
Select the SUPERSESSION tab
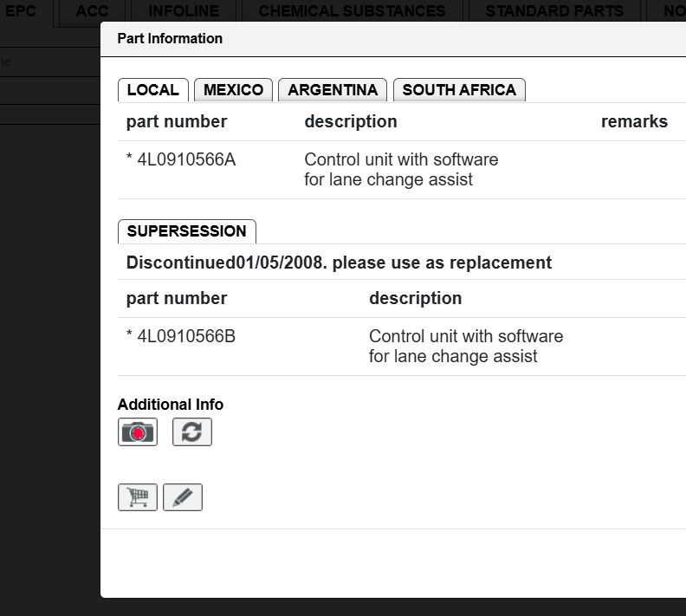point(187,231)
